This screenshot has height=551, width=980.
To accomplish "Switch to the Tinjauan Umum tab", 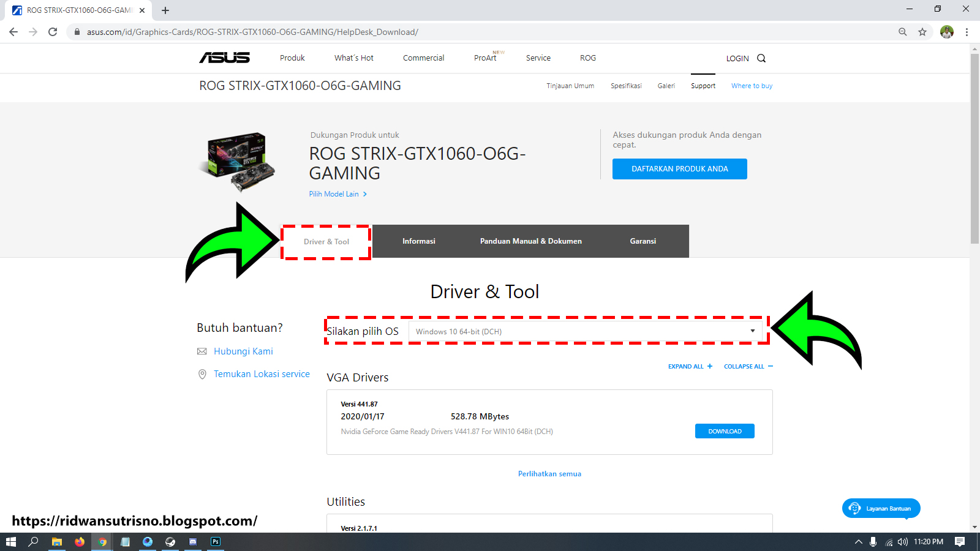I will point(570,86).
